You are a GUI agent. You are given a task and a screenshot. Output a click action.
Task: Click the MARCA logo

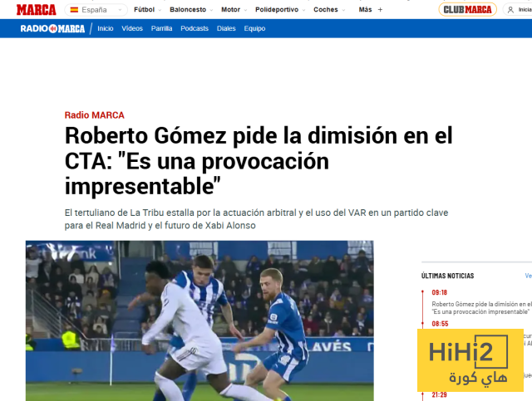[36, 9]
